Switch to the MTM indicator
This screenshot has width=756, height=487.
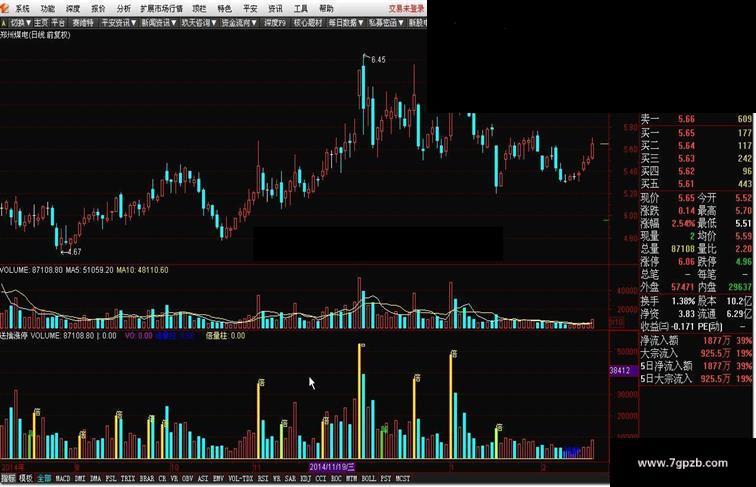tap(351, 478)
